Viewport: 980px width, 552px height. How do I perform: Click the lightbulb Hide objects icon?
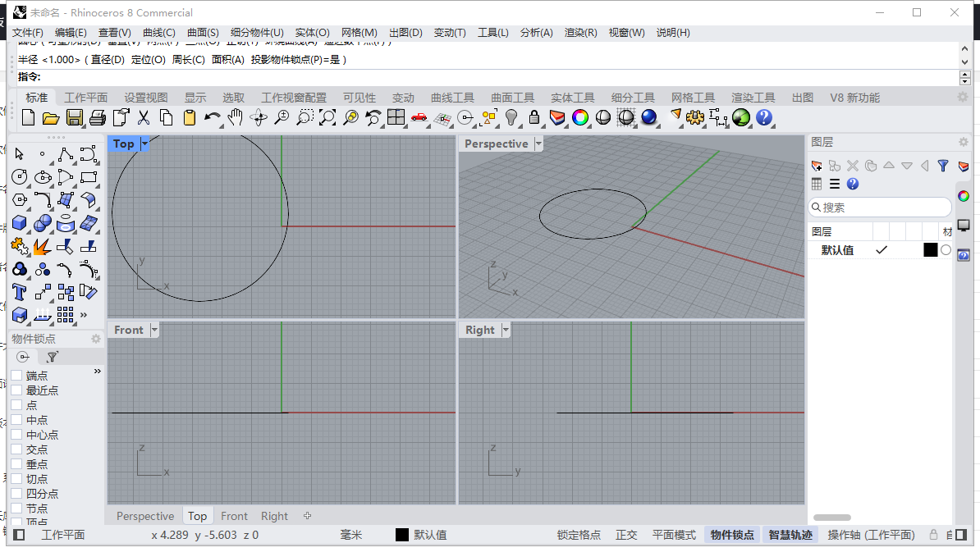[x=511, y=117]
